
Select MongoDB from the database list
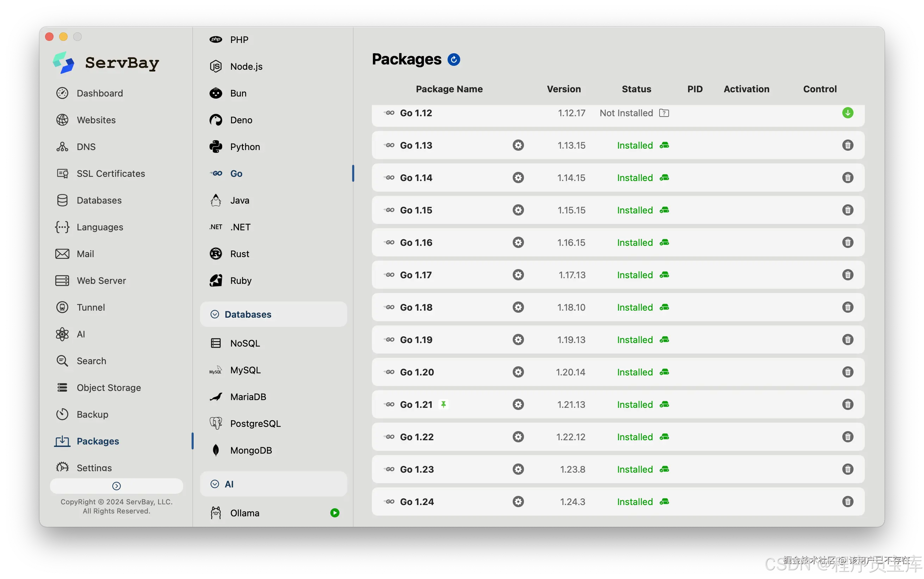251,450
